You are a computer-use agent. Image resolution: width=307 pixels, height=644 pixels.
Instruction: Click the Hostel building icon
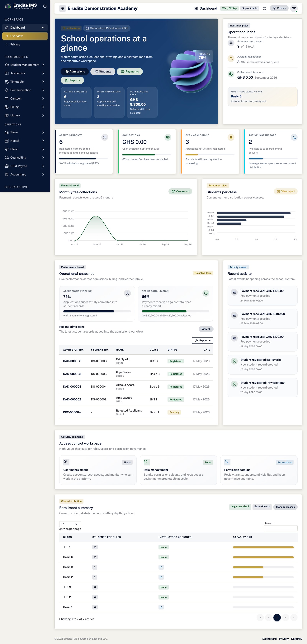(x=7, y=141)
